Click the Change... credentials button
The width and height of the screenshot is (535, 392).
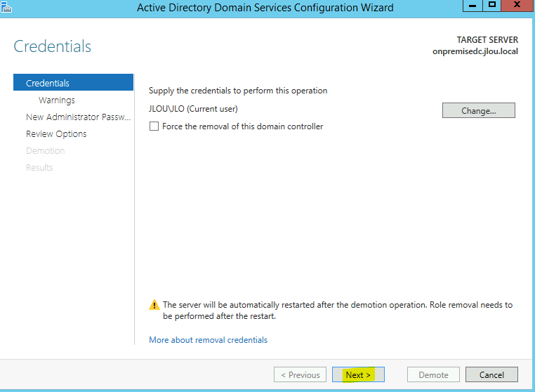[x=478, y=110]
